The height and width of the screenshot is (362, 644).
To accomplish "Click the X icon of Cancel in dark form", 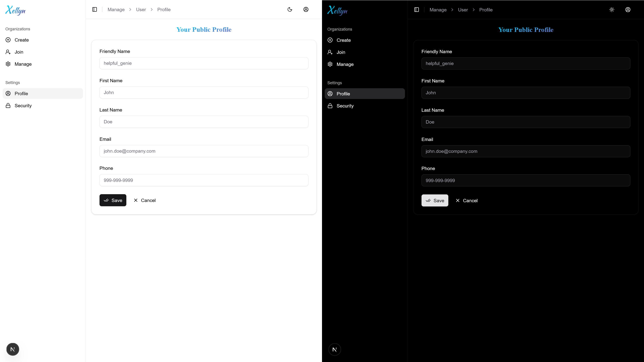I will (x=458, y=200).
